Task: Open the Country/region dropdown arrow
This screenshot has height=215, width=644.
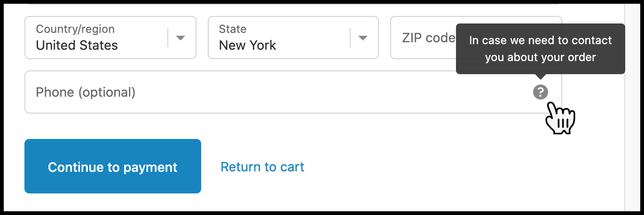Action: pos(181,38)
